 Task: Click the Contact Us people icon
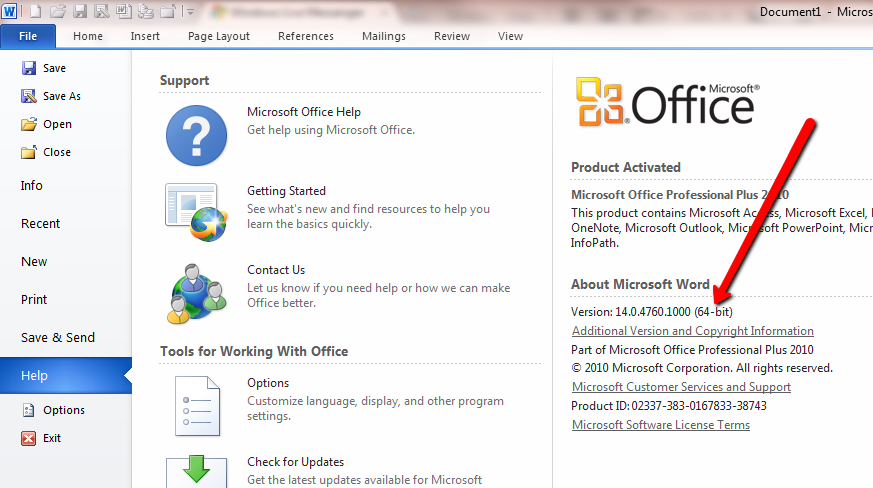tap(197, 294)
